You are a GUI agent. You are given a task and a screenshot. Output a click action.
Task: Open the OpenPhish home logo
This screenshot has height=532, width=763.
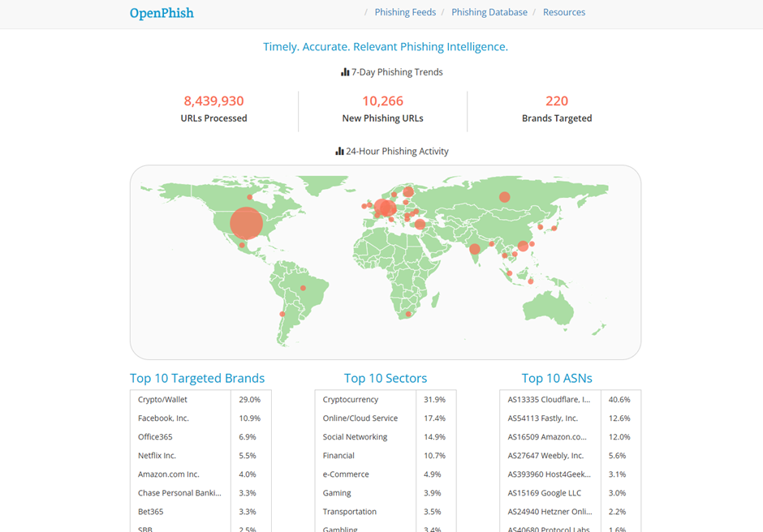(x=162, y=13)
